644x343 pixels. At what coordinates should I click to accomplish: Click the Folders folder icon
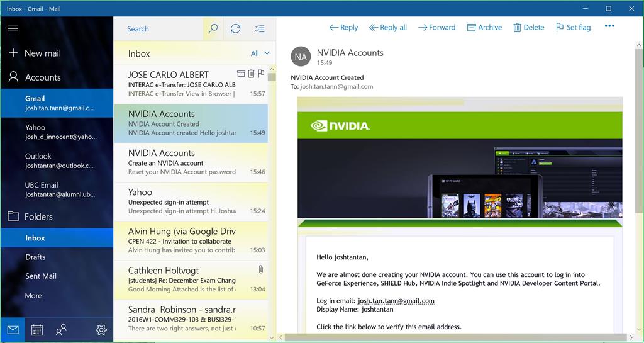[x=14, y=216]
